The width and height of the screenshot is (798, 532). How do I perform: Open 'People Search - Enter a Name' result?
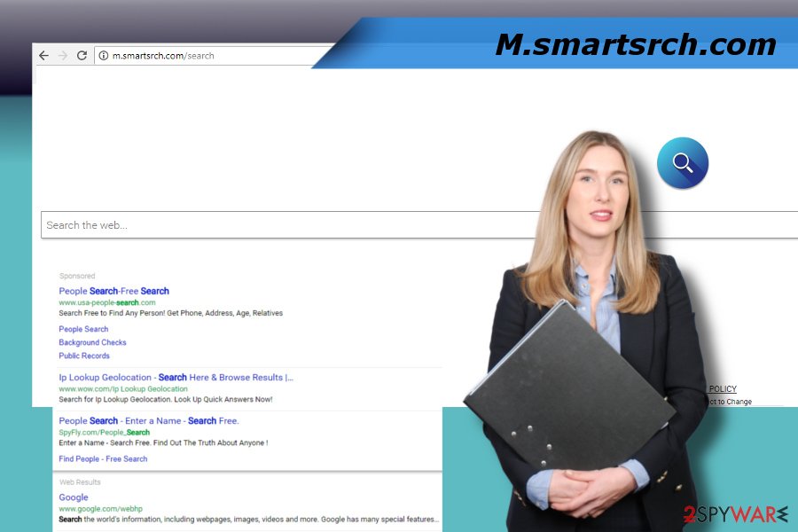coord(149,420)
